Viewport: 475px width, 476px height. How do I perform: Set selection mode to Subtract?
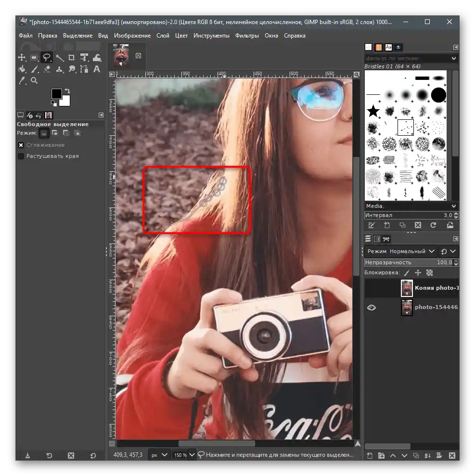tap(66, 133)
